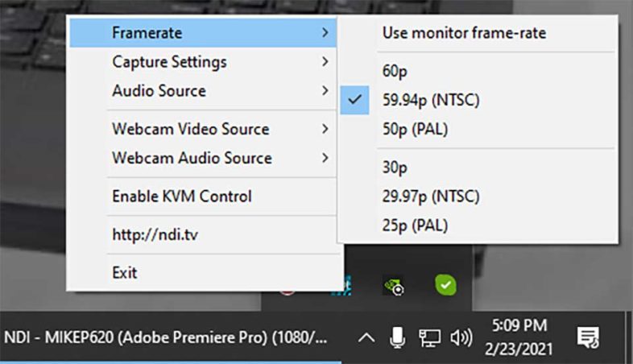This screenshot has height=364, width=633.
Task: Click Enable KVM Control
Action: click(182, 196)
